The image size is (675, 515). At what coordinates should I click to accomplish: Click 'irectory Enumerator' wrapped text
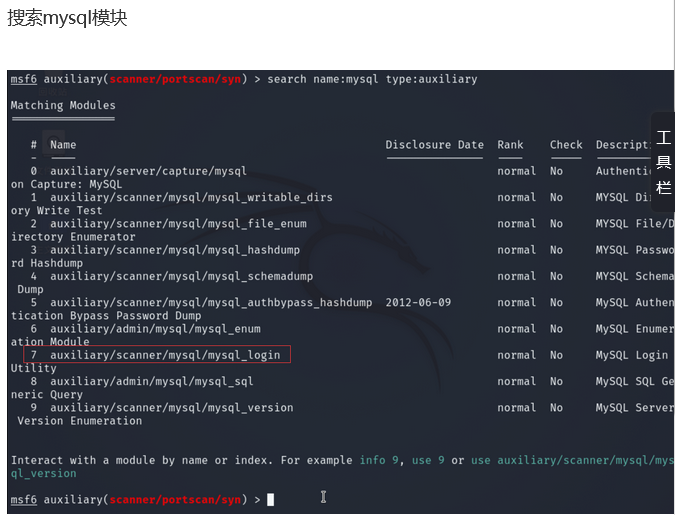pyautogui.click(x=73, y=237)
